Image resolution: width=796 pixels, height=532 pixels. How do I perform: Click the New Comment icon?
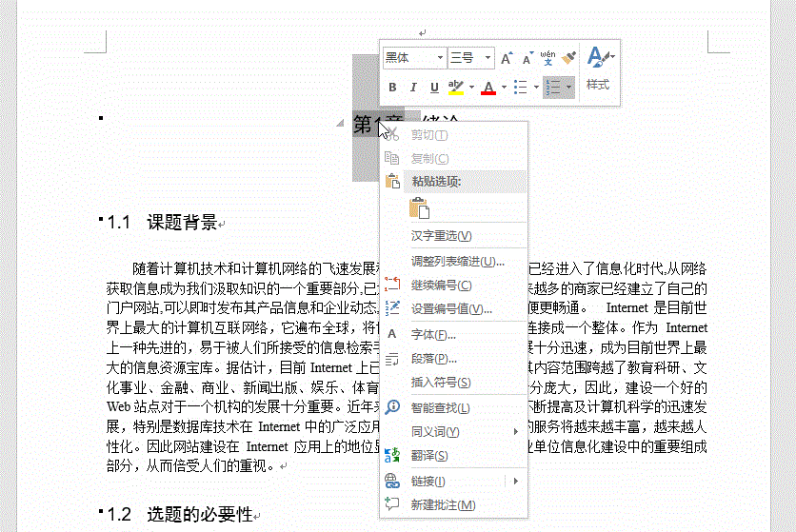[392, 504]
